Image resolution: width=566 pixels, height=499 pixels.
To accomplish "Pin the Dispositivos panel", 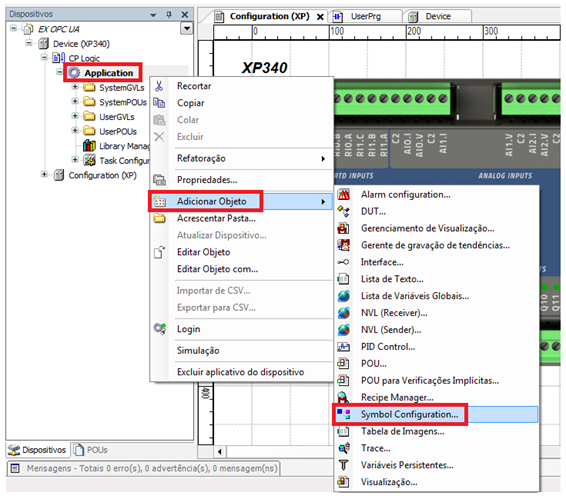I will pyautogui.click(x=169, y=14).
